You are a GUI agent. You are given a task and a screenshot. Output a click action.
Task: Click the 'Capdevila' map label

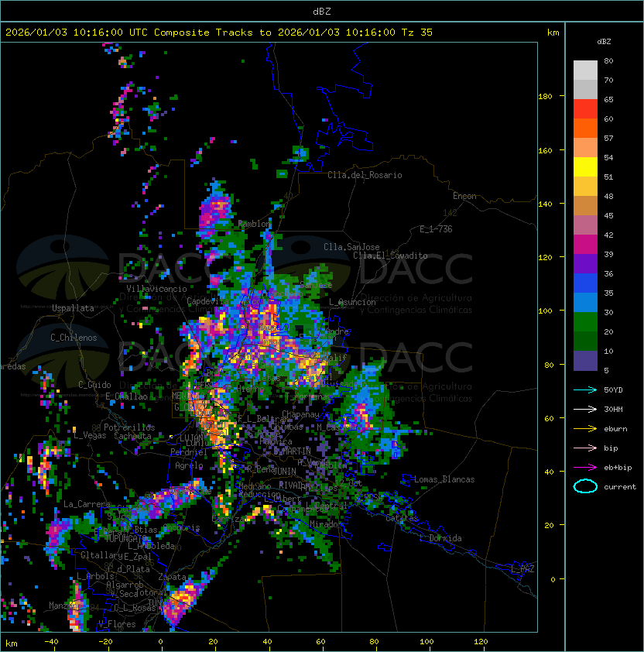click(208, 300)
